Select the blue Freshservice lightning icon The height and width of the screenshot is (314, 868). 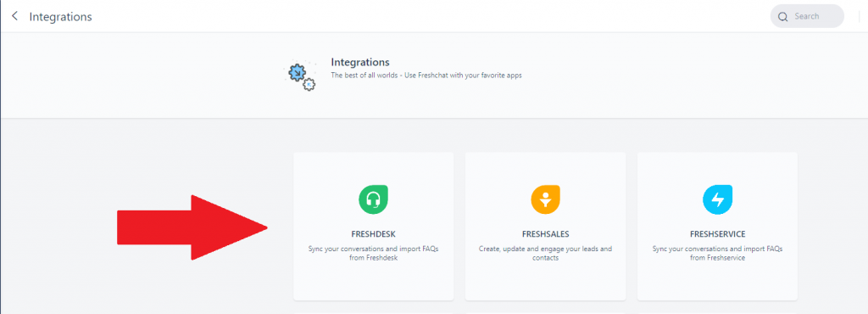pos(717,199)
